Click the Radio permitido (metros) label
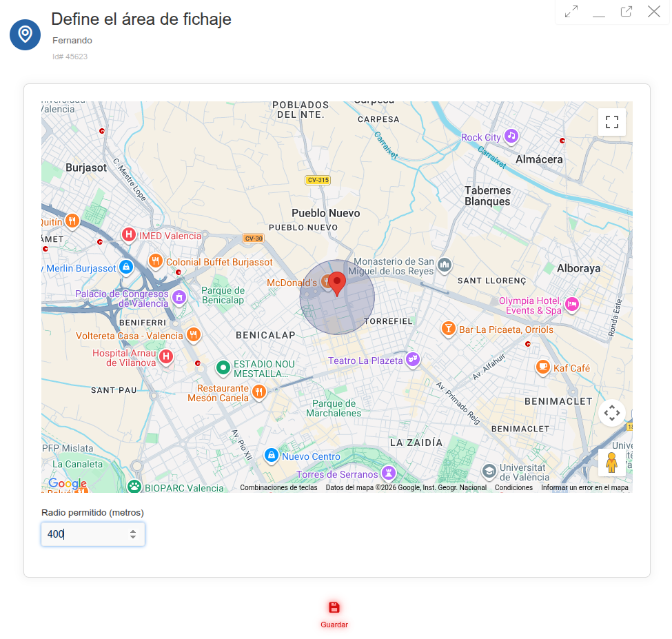 pos(92,513)
